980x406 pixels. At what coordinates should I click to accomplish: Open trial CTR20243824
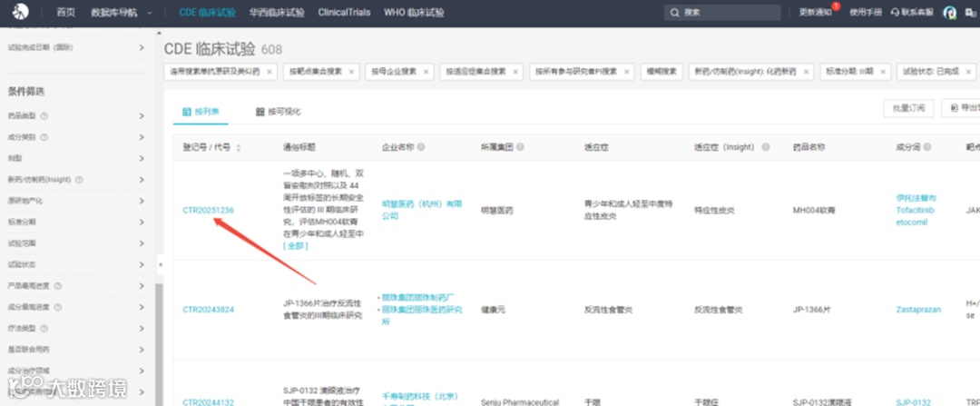point(208,310)
